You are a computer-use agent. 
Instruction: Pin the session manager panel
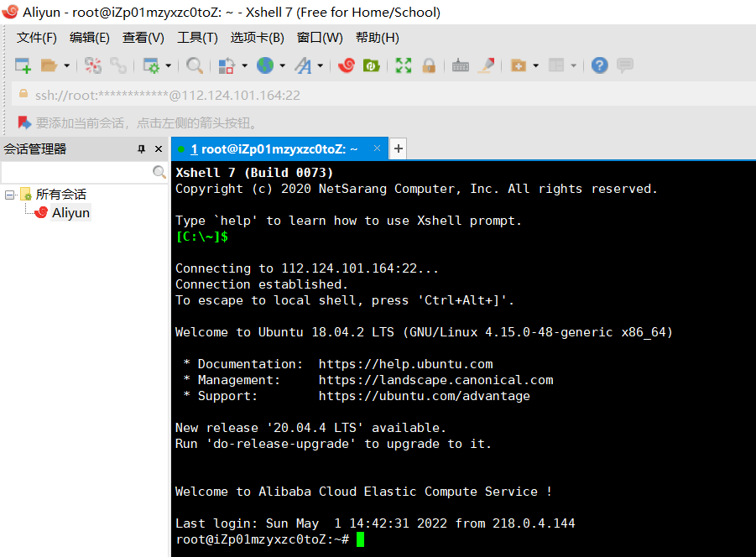pos(141,149)
